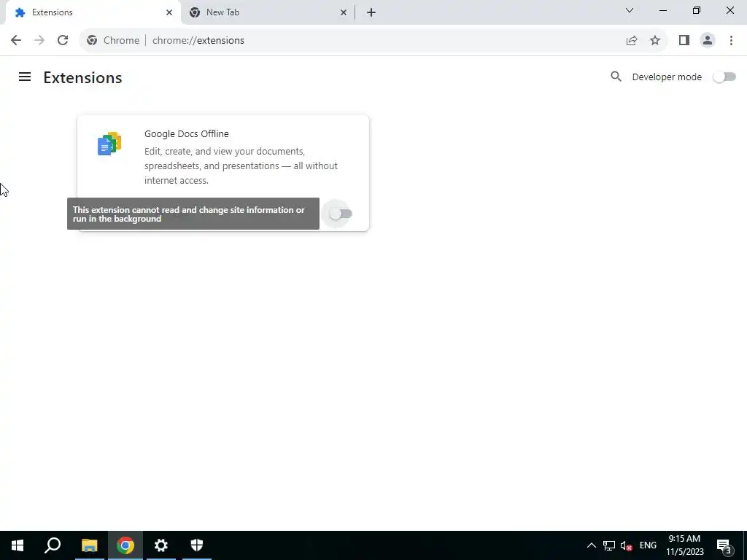Open Settings gear from the taskbar
This screenshot has height=560, width=747.
click(161, 545)
